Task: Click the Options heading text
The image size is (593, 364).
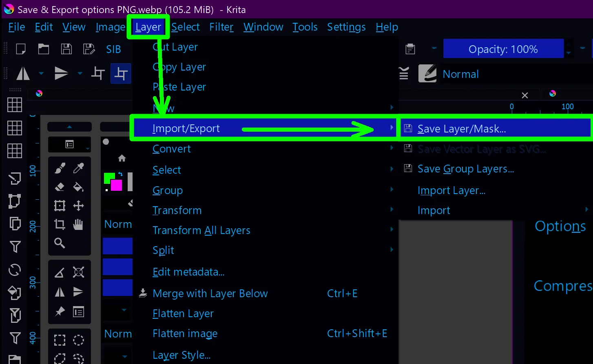Action: click(x=560, y=227)
